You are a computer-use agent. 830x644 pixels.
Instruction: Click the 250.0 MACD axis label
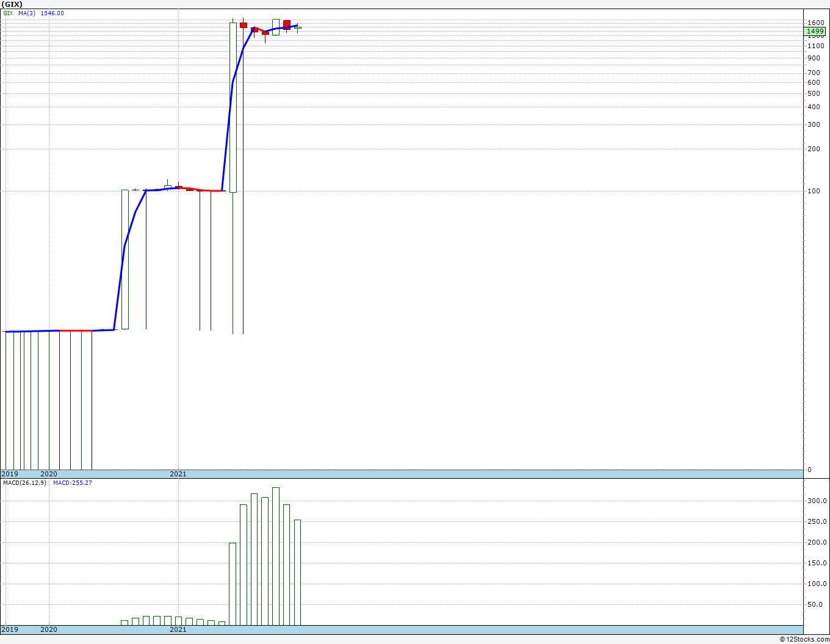pyautogui.click(x=817, y=521)
